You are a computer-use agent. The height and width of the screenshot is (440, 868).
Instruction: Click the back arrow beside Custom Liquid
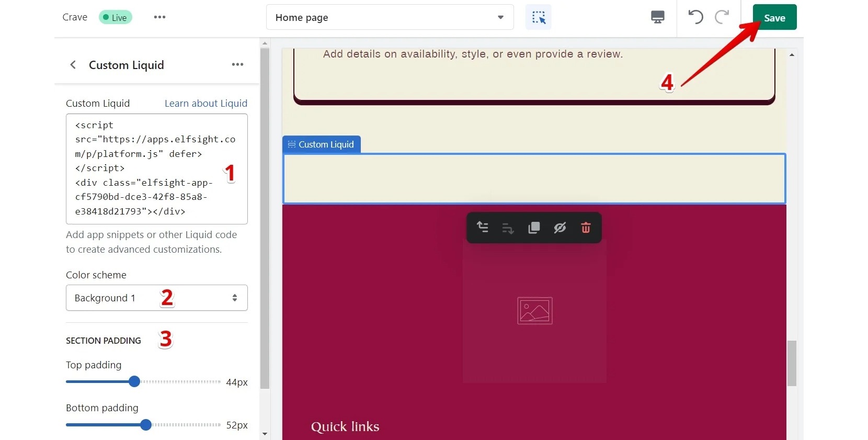(x=73, y=65)
